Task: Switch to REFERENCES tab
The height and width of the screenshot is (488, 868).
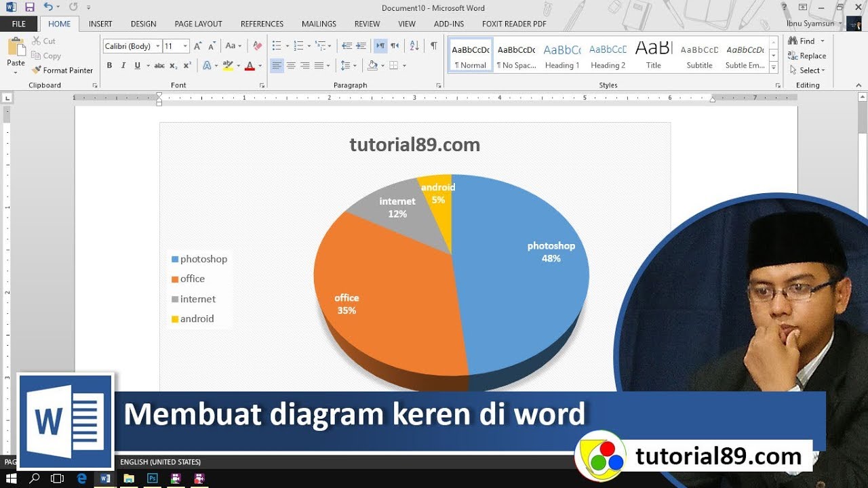Action: pos(262,24)
